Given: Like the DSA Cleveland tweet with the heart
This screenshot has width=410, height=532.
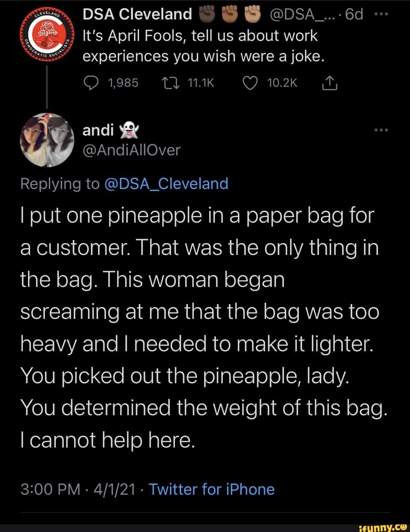Looking at the screenshot, I should [250, 83].
